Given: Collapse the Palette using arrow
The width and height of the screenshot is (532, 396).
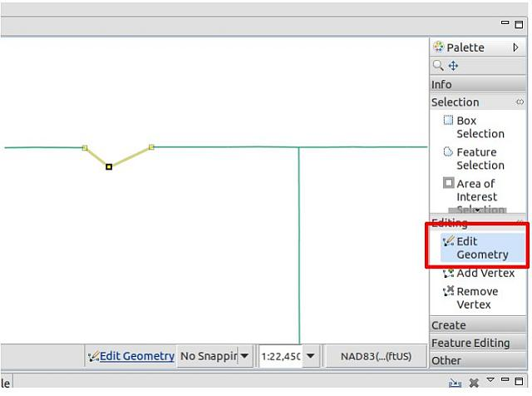Looking at the screenshot, I should (515, 47).
